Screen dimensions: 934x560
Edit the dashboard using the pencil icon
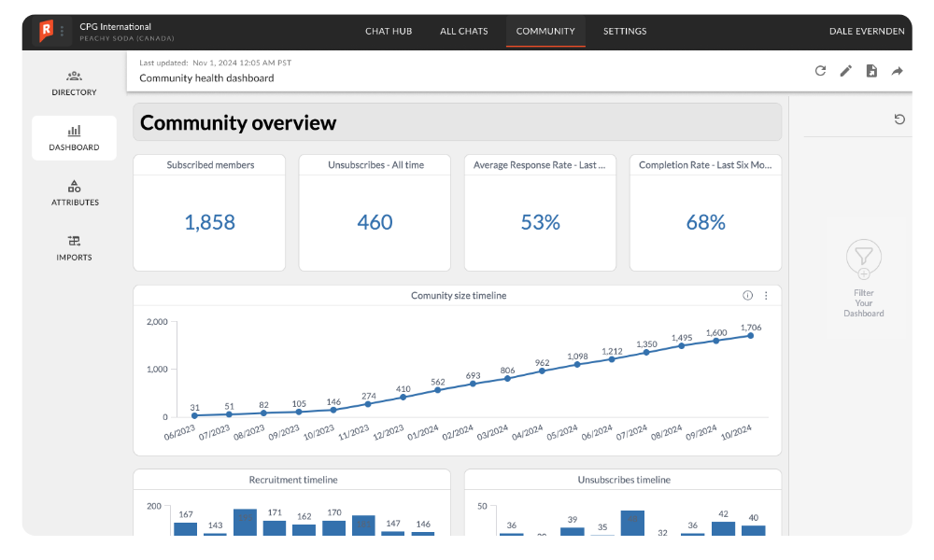(x=846, y=70)
